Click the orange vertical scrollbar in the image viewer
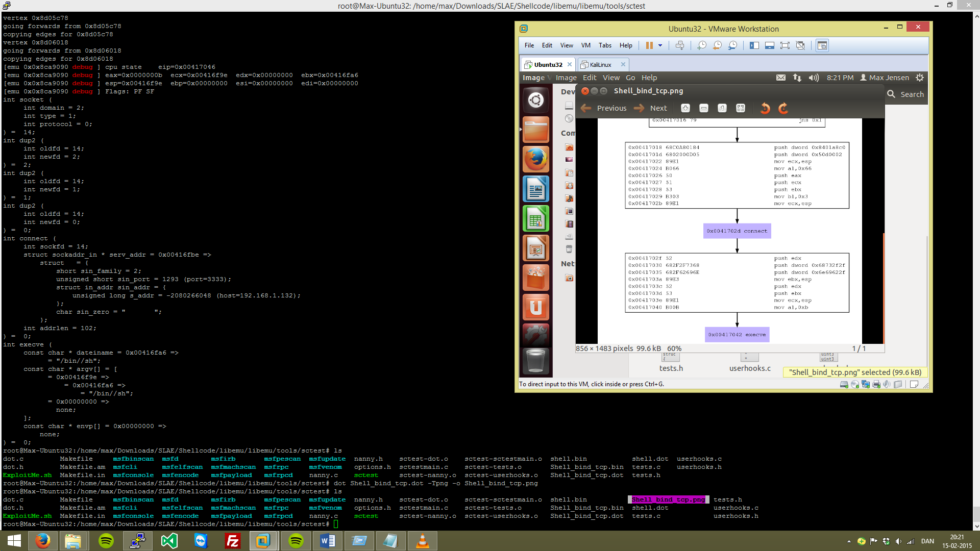 point(884,286)
